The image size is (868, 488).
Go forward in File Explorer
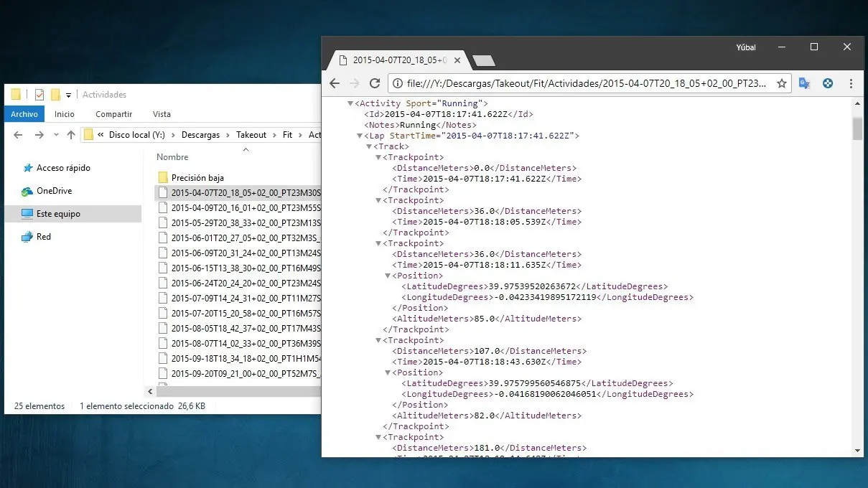[39, 135]
